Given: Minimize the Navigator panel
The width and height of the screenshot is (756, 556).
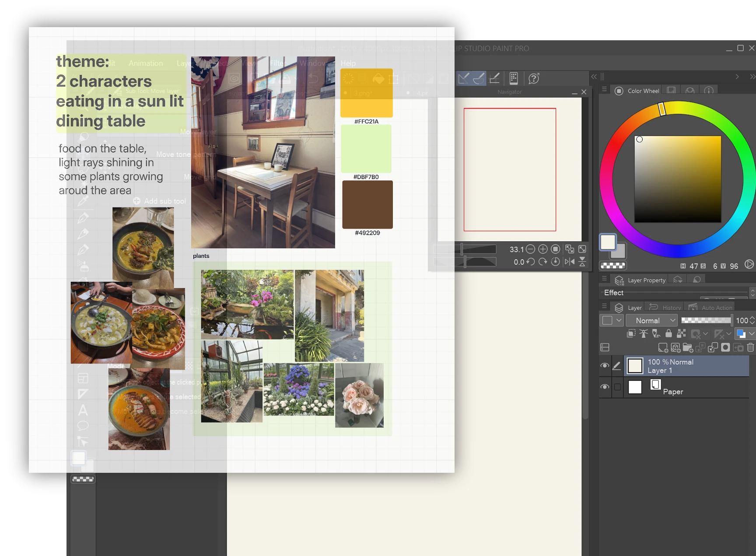Looking at the screenshot, I should [574, 92].
